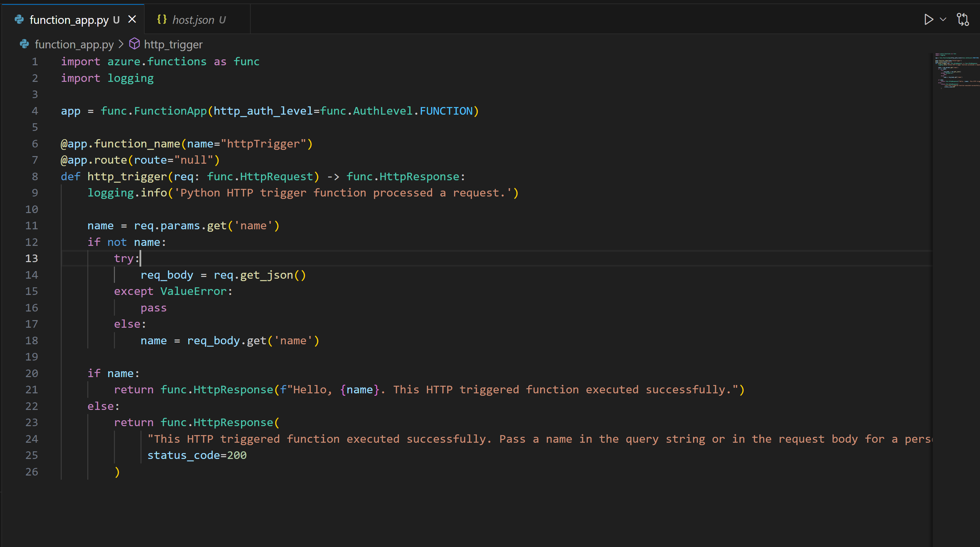The width and height of the screenshot is (980, 547).
Task: Click 'try:' on line 13
Action: point(127,259)
